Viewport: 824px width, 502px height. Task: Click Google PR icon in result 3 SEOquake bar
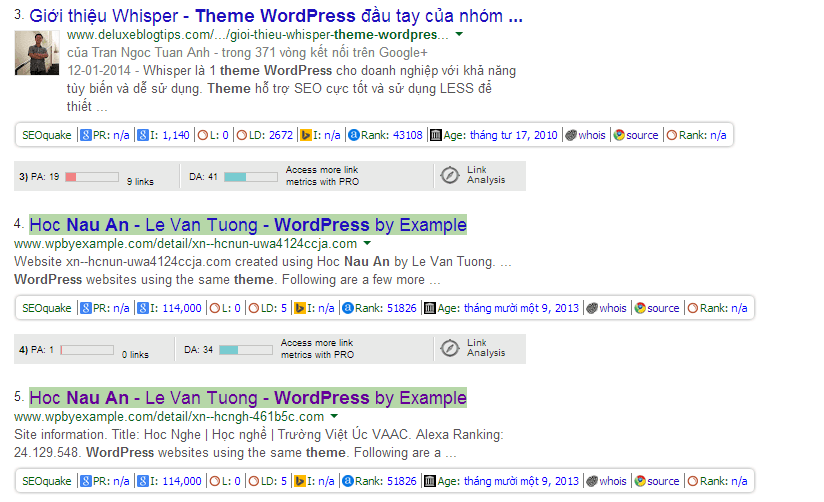click(x=86, y=135)
